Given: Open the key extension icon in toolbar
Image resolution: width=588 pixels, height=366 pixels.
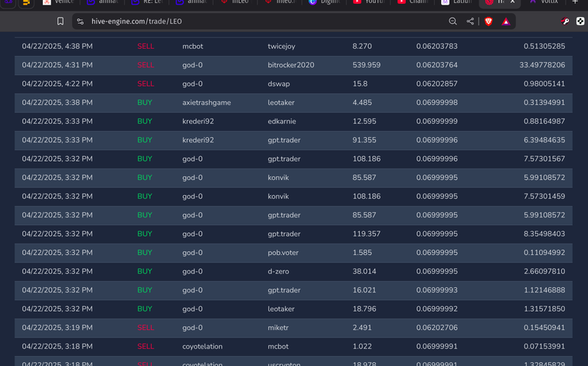Looking at the screenshot, I should pos(565,21).
